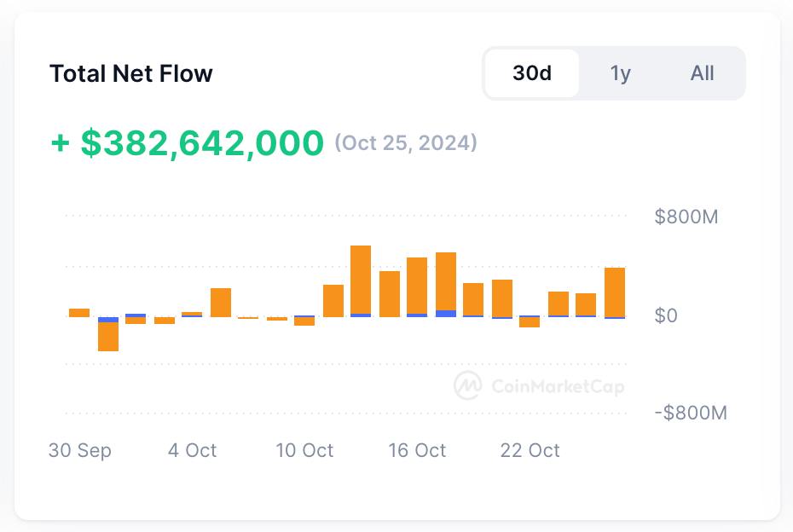This screenshot has width=793, height=532.
Task: Switch to the 30d time range
Action: point(532,74)
